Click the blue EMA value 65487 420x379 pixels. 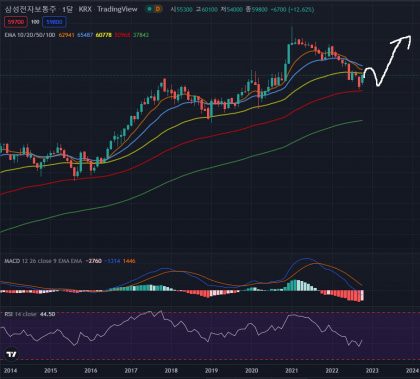85,35
